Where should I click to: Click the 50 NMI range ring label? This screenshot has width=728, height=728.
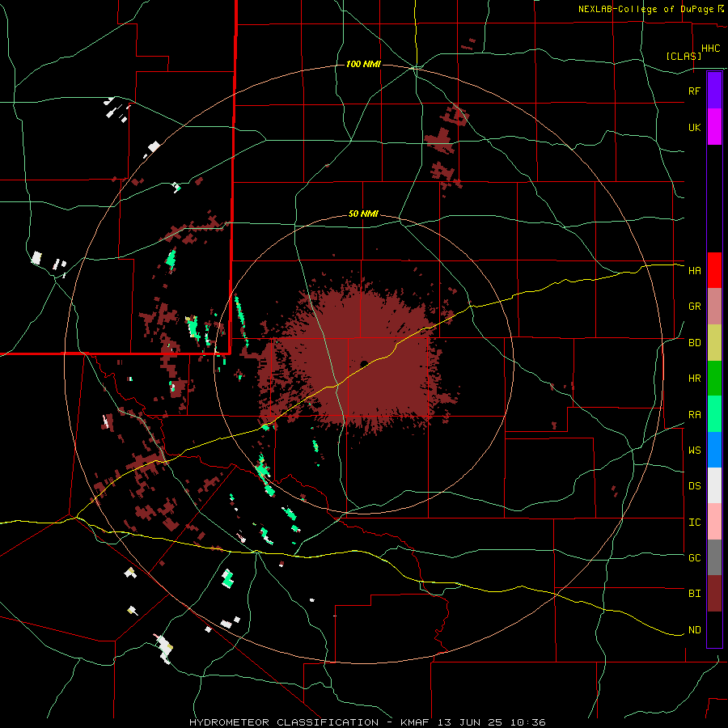pos(363,214)
